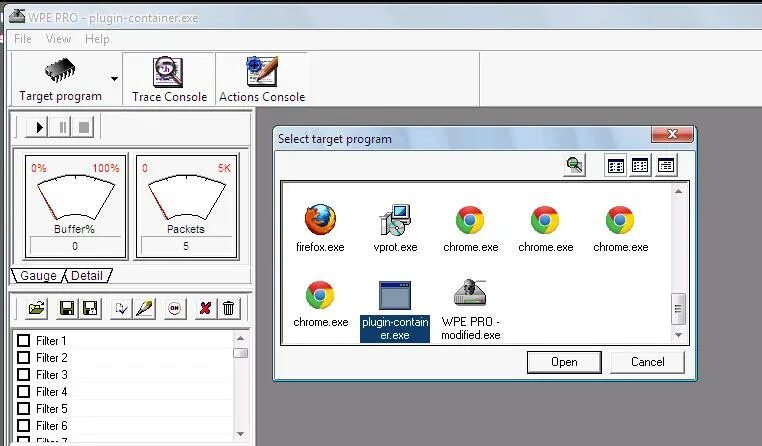The image size is (762, 446).
Task: Enable the Filter 4 checkbox
Action: pos(23,392)
